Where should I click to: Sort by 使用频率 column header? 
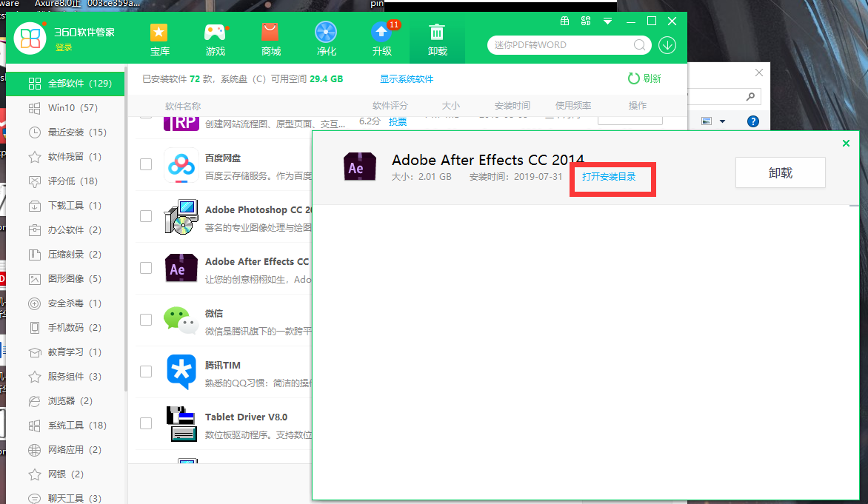573,106
